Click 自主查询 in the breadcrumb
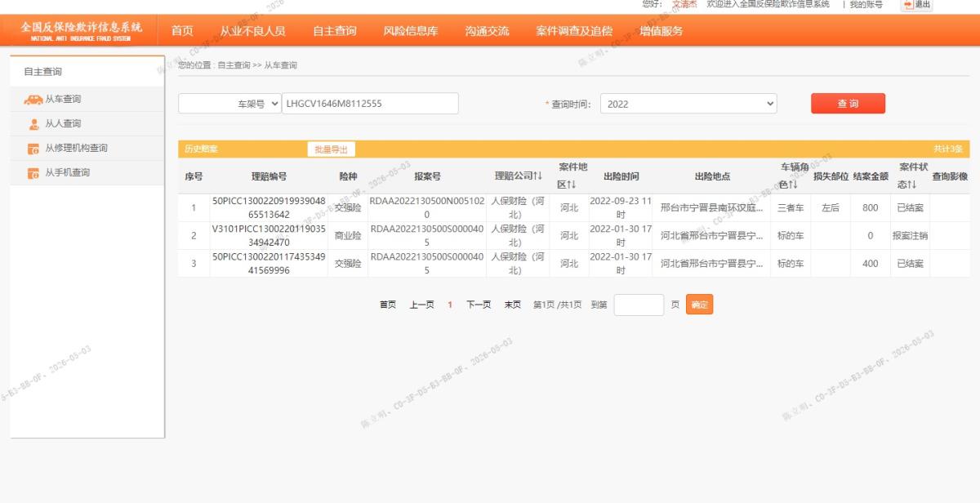 point(234,65)
